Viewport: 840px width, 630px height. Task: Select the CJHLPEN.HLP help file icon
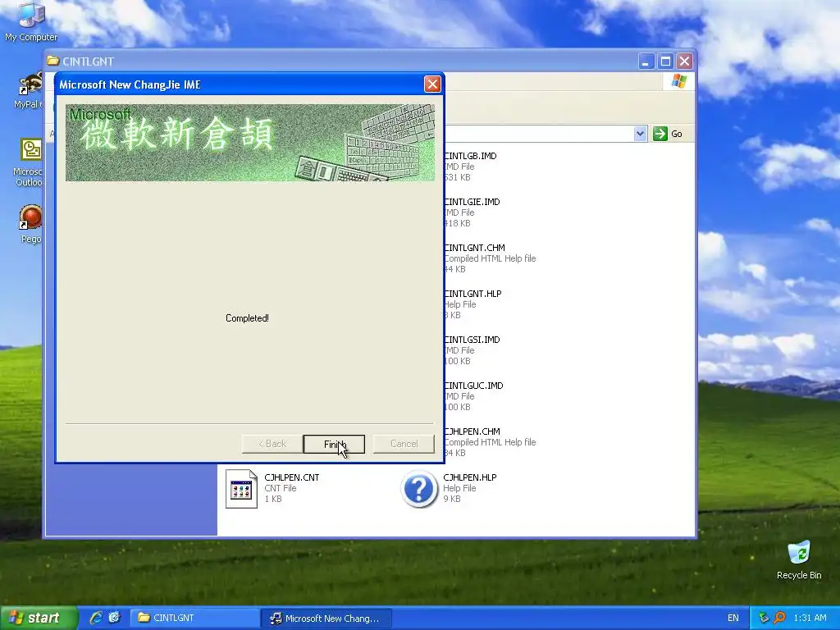pos(419,489)
